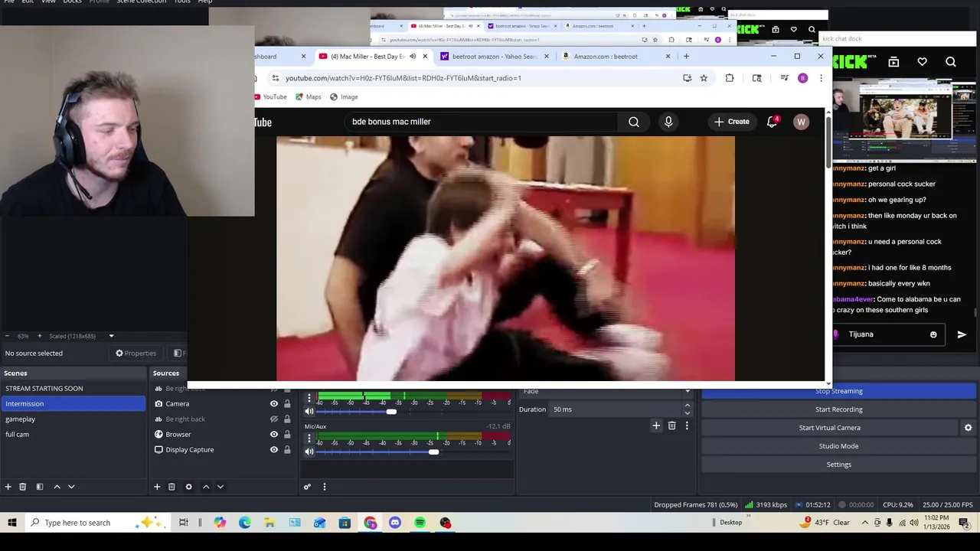Image resolution: width=980 pixels, height=551 pixels.
Task: Hide the Browser source with the eye icon
Action: click(x=273, y=435)
